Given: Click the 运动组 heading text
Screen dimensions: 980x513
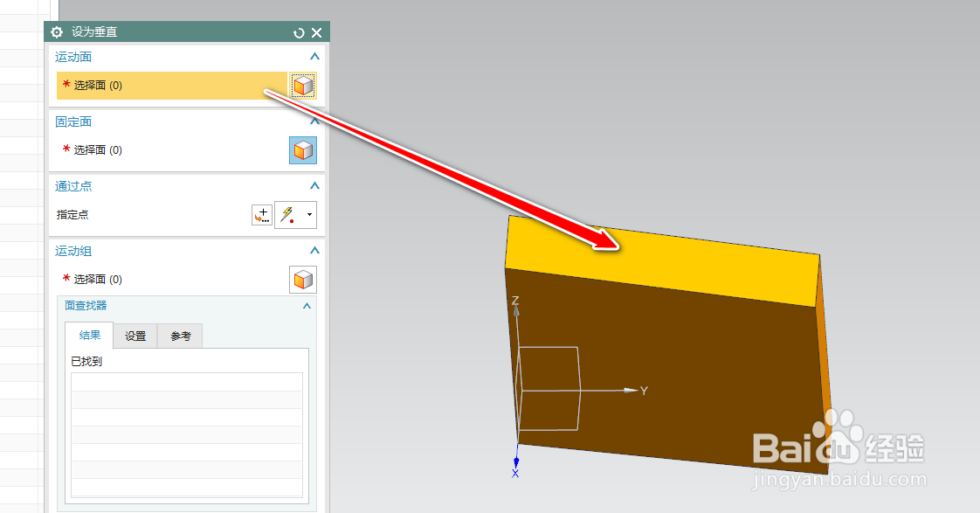Looking at the screenshot, I should pos(73,251).
